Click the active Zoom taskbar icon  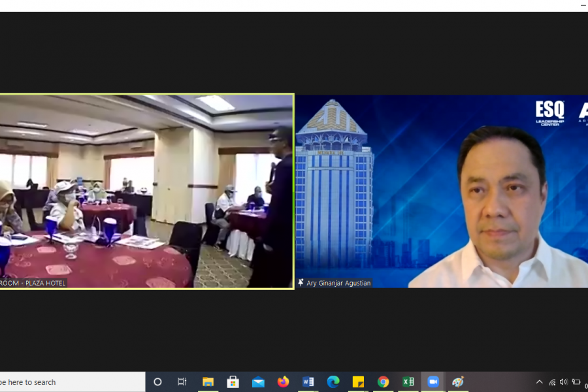point(433,382)
